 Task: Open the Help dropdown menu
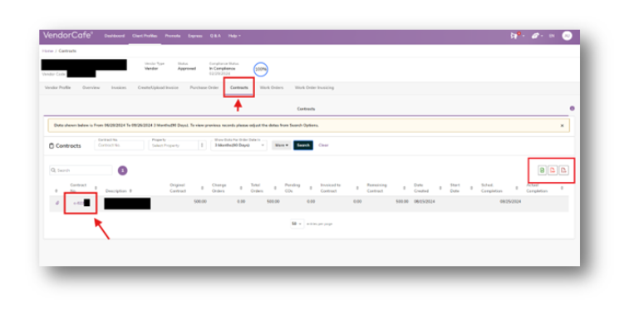[234, 36]
